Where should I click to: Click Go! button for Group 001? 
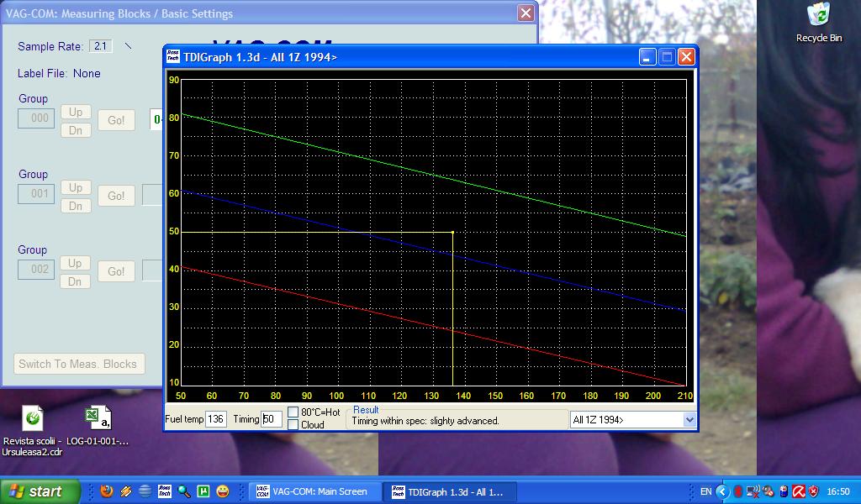(116, 196)
